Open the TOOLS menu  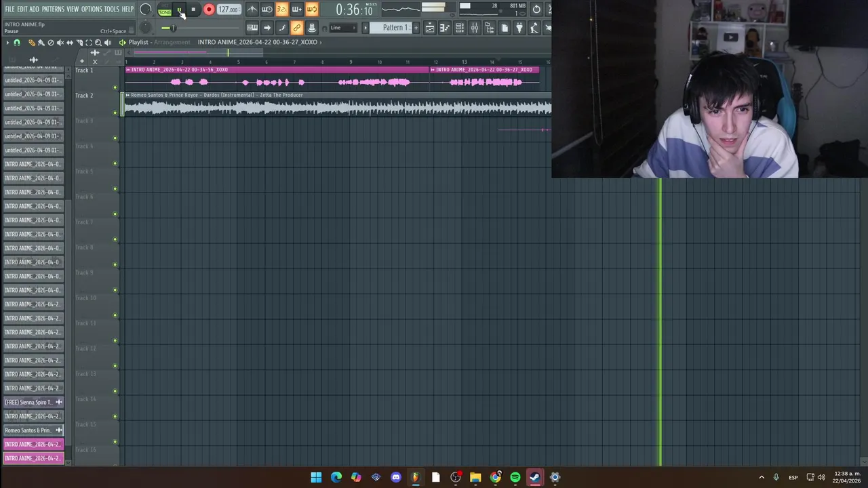pyautogui.click(x=111, y=9)
